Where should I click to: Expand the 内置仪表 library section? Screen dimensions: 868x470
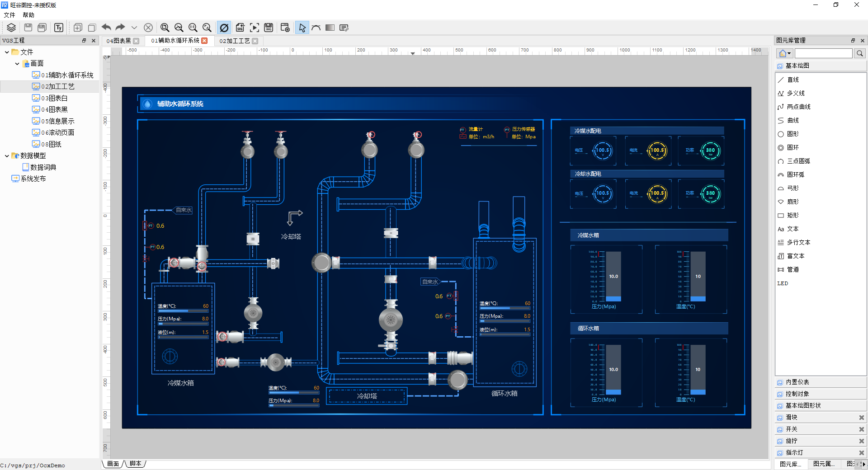click(x=821, y=382)
